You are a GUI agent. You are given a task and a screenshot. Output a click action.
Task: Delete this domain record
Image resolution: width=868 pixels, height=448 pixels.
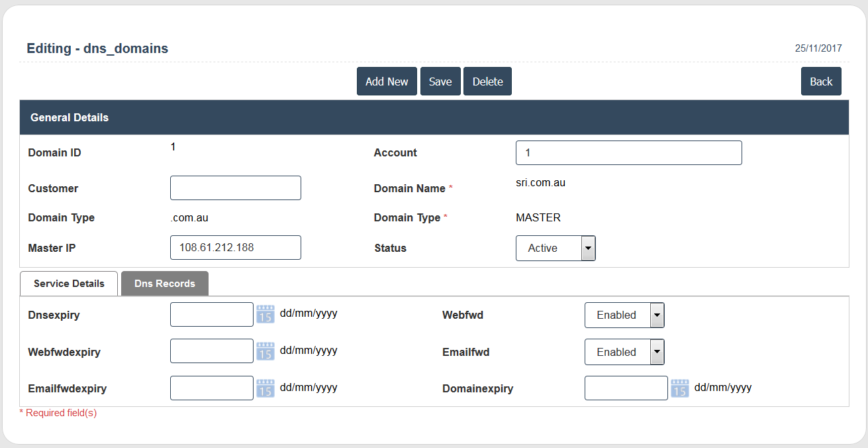point(487,82)
